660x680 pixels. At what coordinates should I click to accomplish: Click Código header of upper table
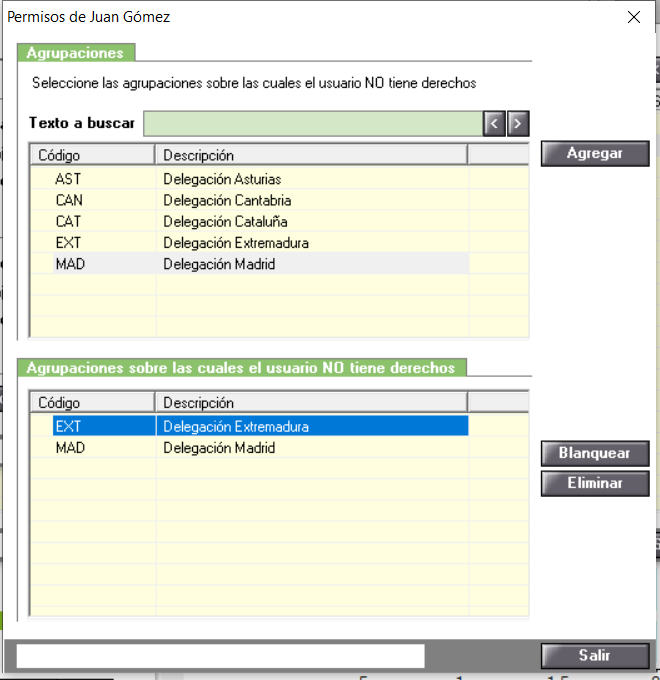pyautogui.click(x=93, y=155)
